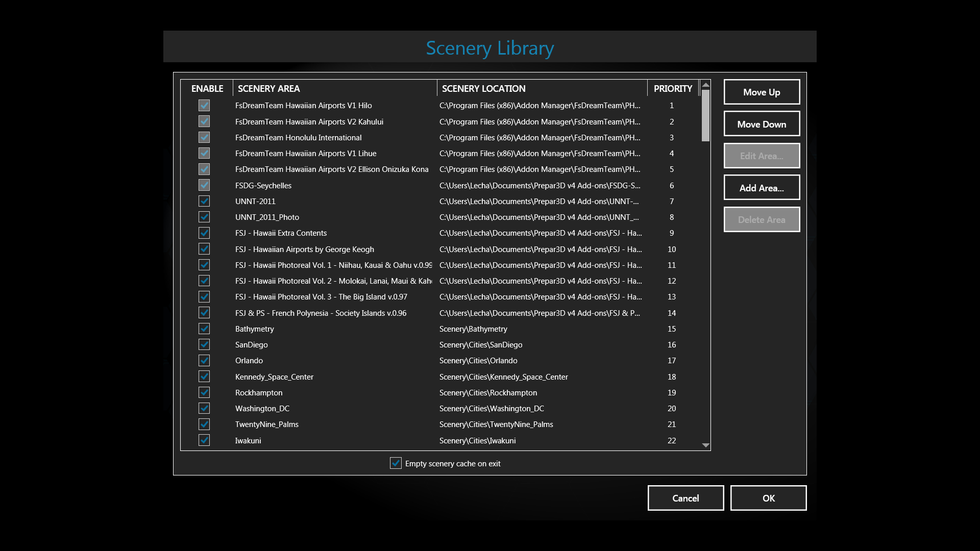The height and width of the screenshot is (551, 980).
Task: Click the Priority column header
Action: click(x=672, y=88)
